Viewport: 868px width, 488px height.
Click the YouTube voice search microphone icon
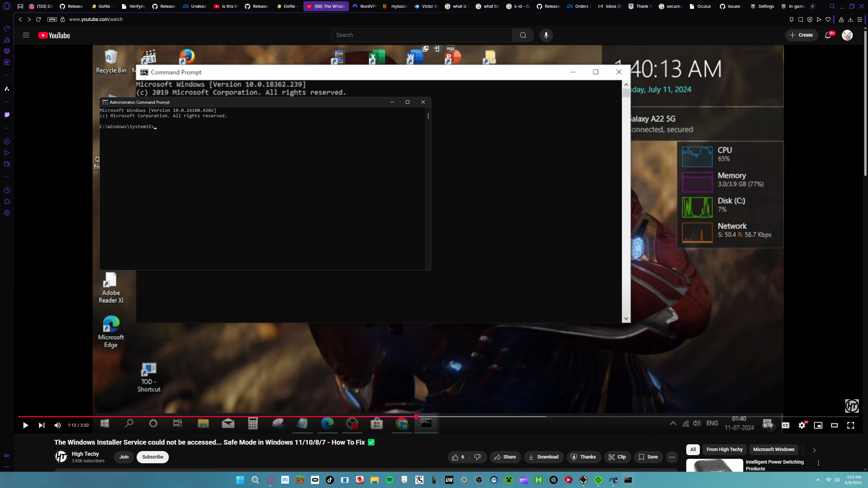[546, 35]
